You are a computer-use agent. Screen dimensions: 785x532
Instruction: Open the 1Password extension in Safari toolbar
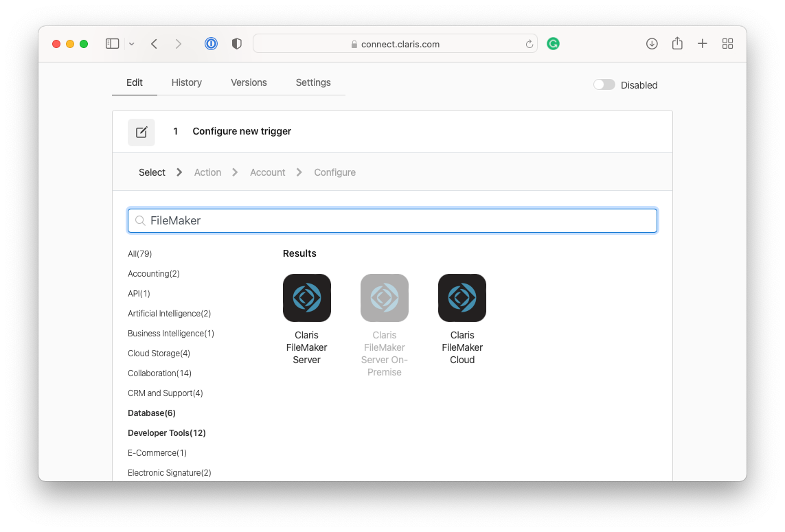pyautogui.click(x=211, y=43)
